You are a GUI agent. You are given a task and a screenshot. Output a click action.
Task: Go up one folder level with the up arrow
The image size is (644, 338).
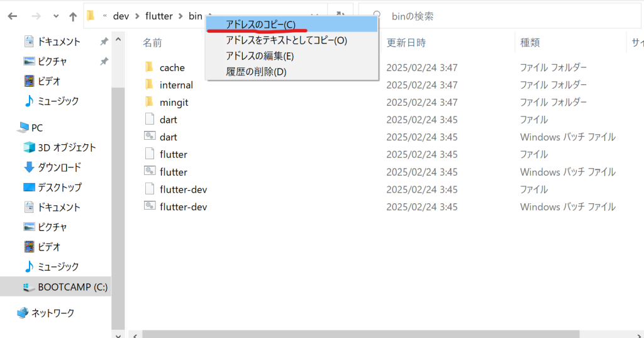pyautogui.click(x=73, y=16)
